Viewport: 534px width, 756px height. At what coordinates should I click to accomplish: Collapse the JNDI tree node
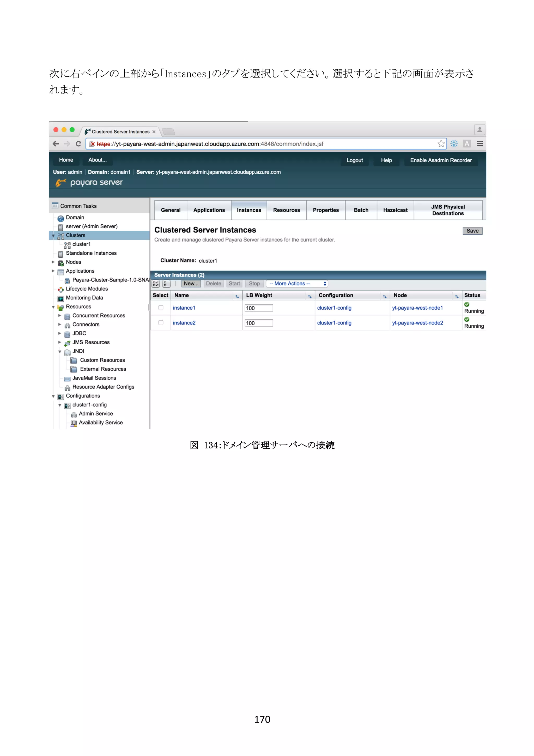tap(59, 352)
